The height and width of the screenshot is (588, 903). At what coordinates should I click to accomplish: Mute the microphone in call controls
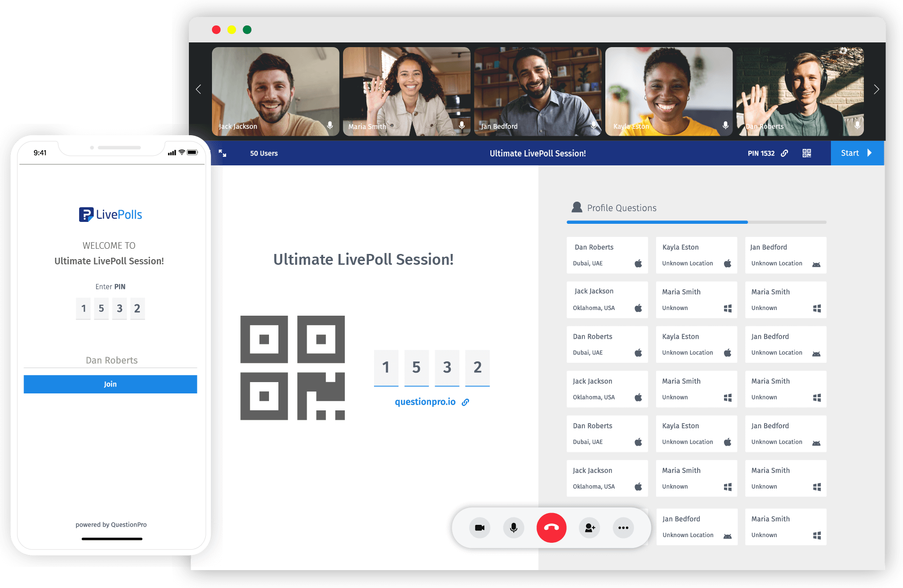(513, 528)
